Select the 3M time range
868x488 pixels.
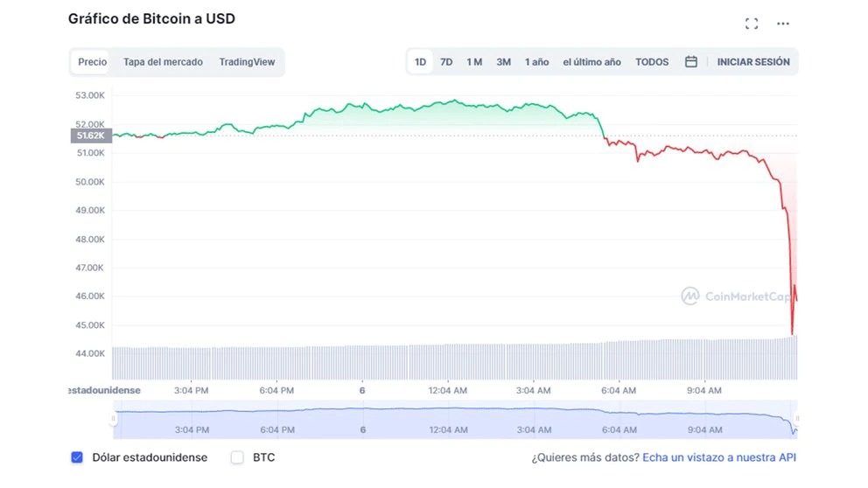(503, 62)
